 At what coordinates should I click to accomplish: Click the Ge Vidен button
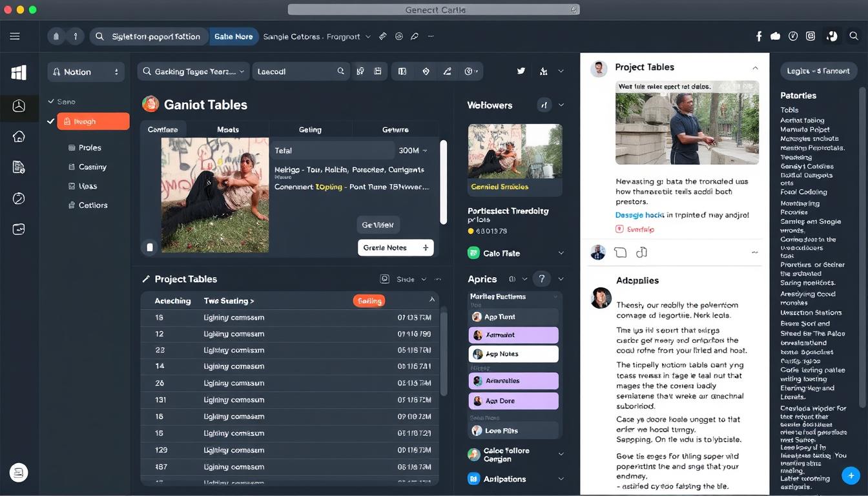378,225
